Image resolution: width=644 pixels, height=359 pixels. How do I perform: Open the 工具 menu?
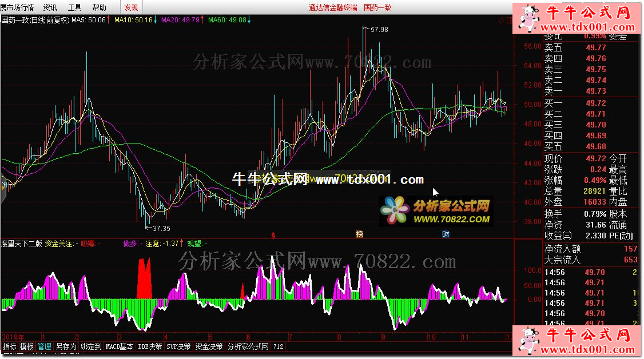(74, 7)
